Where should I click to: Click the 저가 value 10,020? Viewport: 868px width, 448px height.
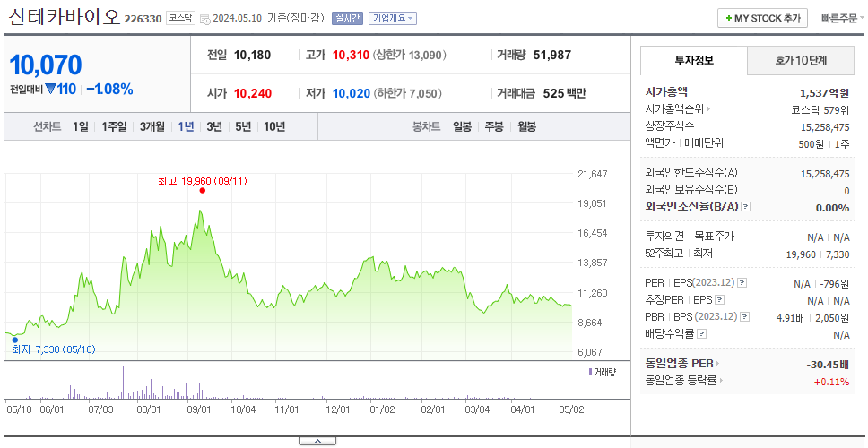pyautogui.click(x=351, y=93)
